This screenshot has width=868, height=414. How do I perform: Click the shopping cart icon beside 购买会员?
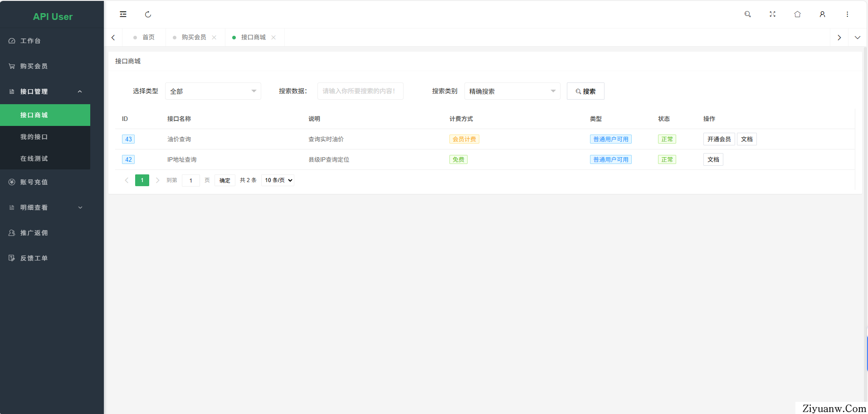tap(12, 66)
